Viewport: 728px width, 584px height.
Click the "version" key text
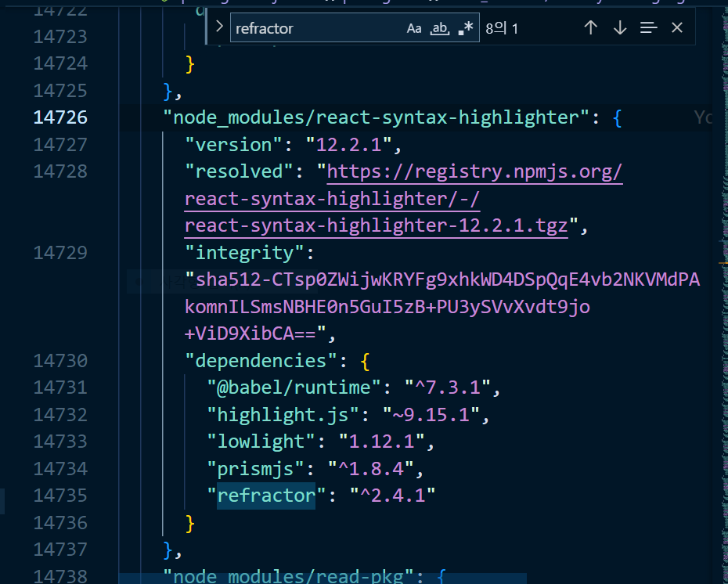[x=234, y=145]
